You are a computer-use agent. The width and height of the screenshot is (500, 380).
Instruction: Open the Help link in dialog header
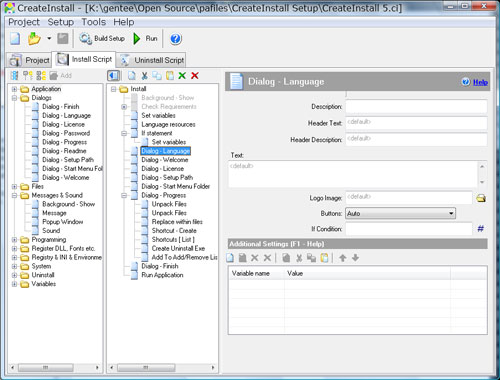[480, 82]
